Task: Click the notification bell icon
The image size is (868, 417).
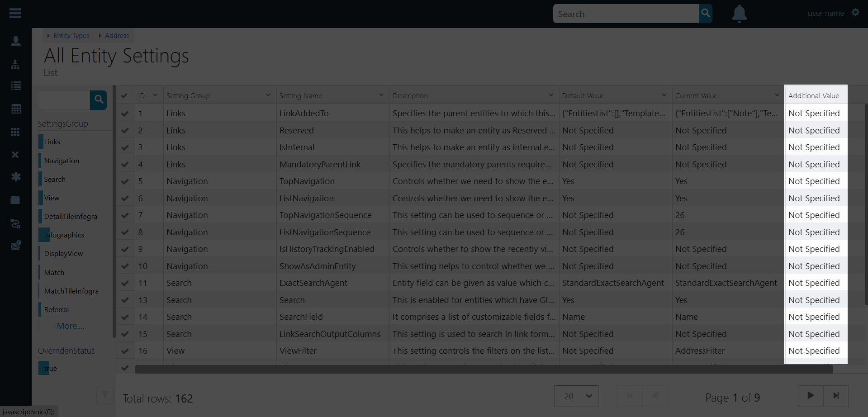Action: point(739,14)
